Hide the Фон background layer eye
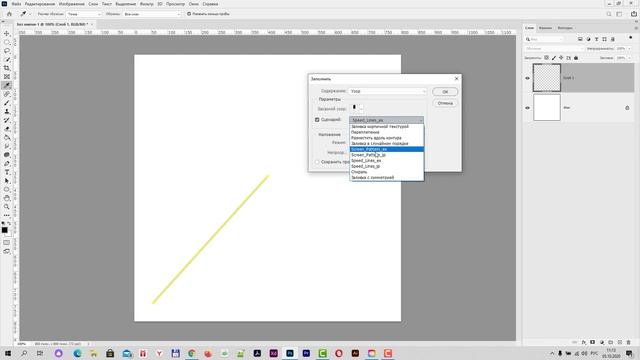 click(x=527, y=108)
